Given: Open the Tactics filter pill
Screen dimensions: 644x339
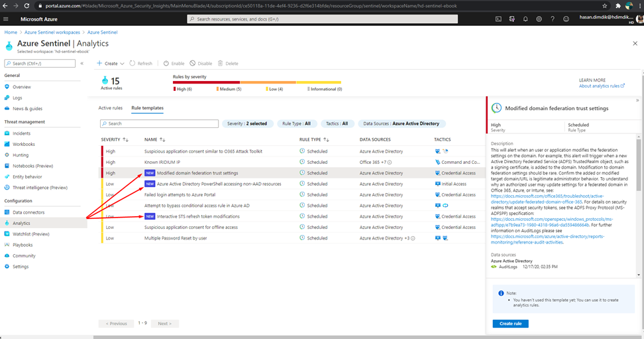Looking at the screenshot, I should tap(337, 123).
